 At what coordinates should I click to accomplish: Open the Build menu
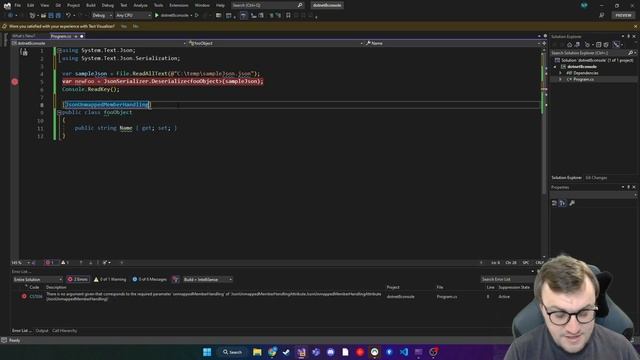tap(91, 5)
